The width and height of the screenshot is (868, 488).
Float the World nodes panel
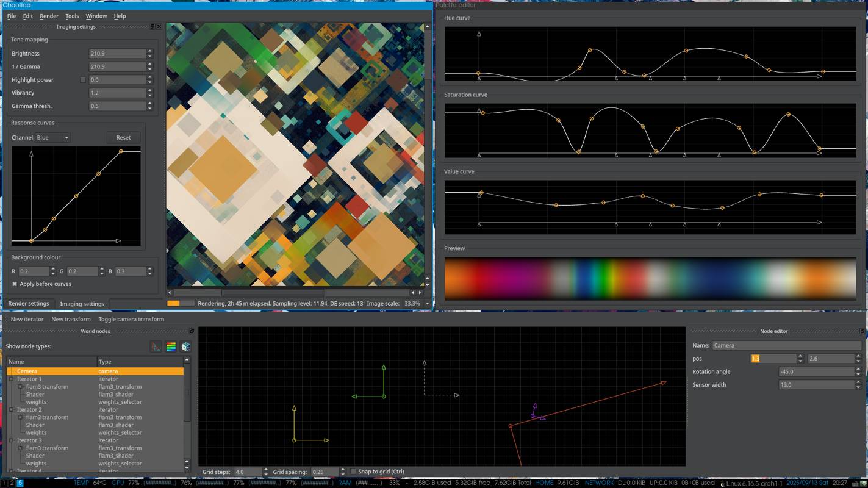192,331
